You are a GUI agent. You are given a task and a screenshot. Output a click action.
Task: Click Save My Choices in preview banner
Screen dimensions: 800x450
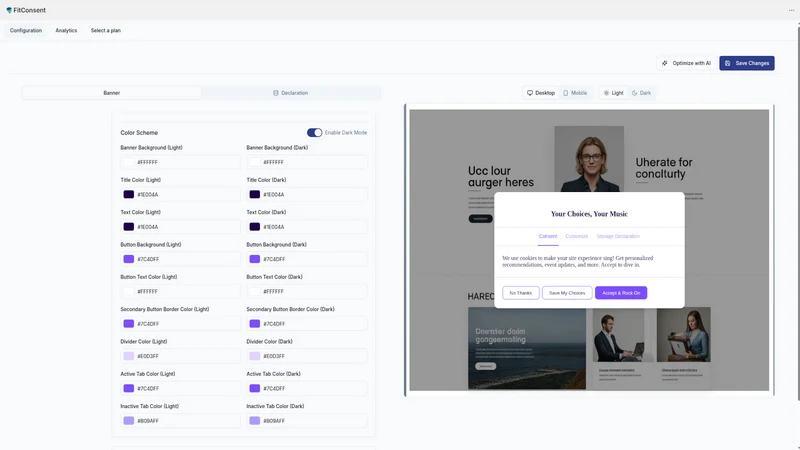[x=567, y=293]
